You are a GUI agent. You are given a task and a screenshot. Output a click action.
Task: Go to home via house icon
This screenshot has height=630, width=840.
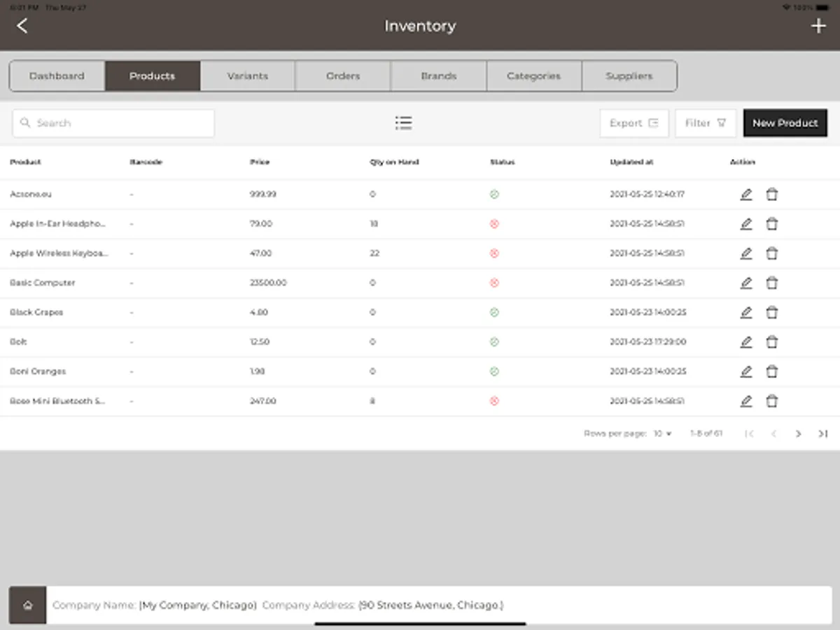[28, 605]
